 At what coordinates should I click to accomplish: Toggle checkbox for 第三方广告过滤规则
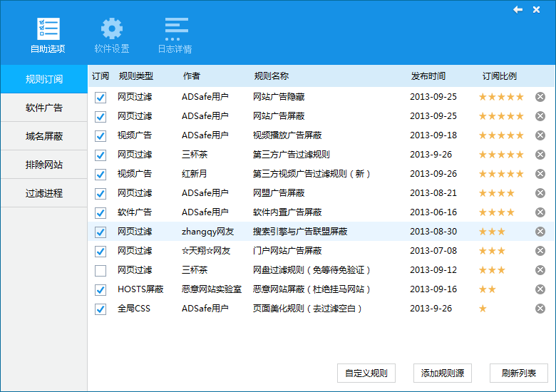coord(101,155)
